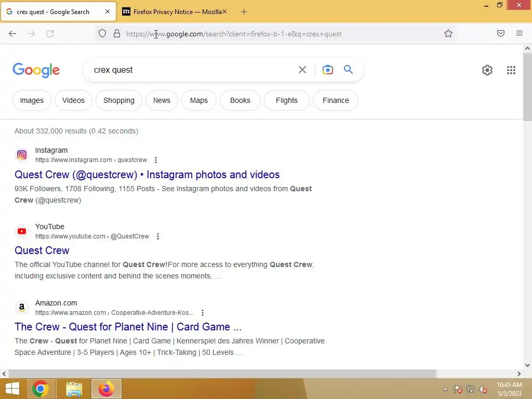This screenshot has height=399, width=532.
Task: Click the scroll left arrow
Action: click(x=4, y=374)
